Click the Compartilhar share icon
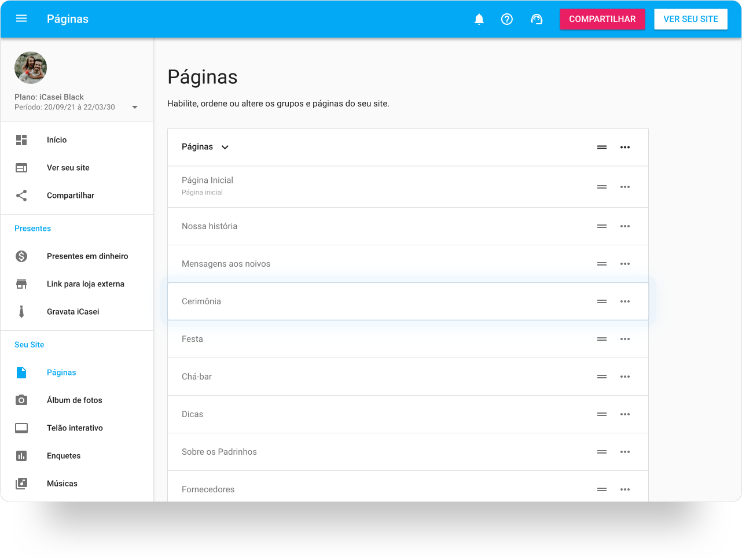Image resolution: width=742 pixels, height=560 pixels. pos(21,196)
